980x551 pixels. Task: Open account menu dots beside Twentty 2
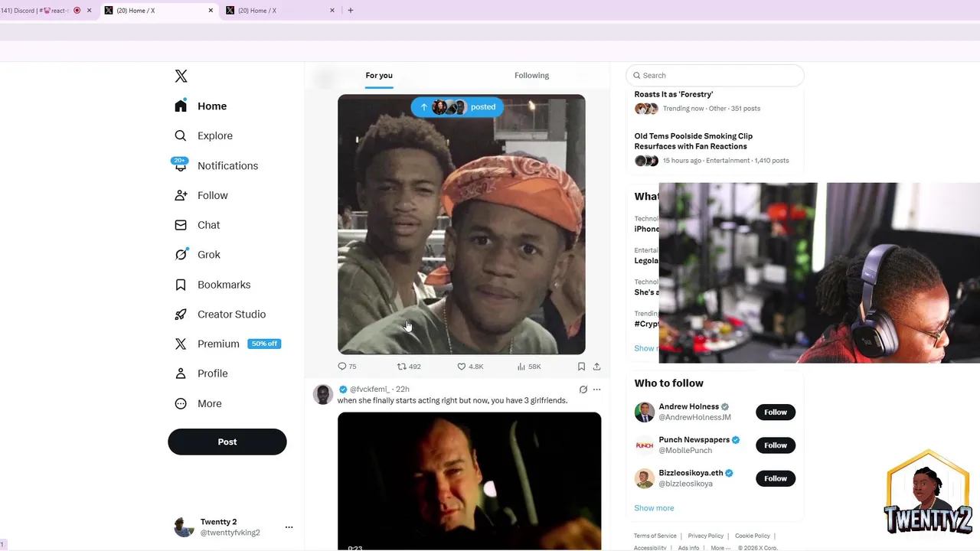289,527
